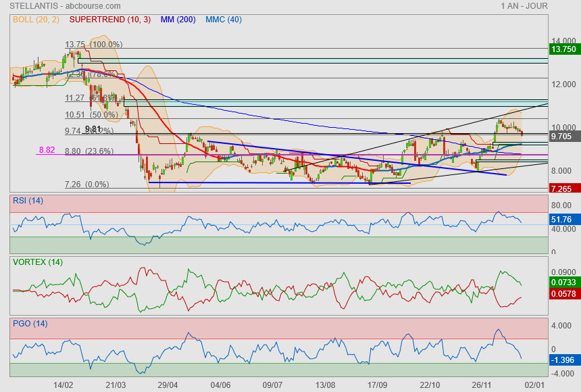This screenshot has height=392, width=581.
Task: Select the PGO (14) panel label
Action: tap(30, 324)
